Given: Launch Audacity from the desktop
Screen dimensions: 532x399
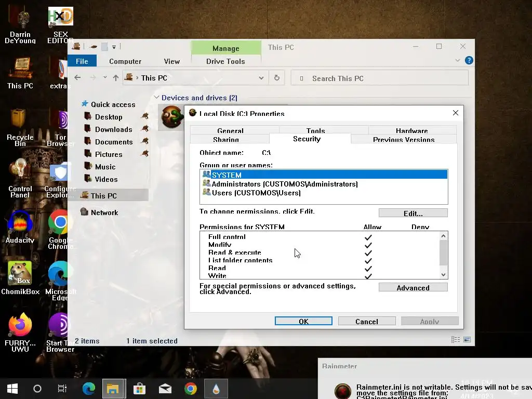Looking at the screenshot, I should [20, 228].
